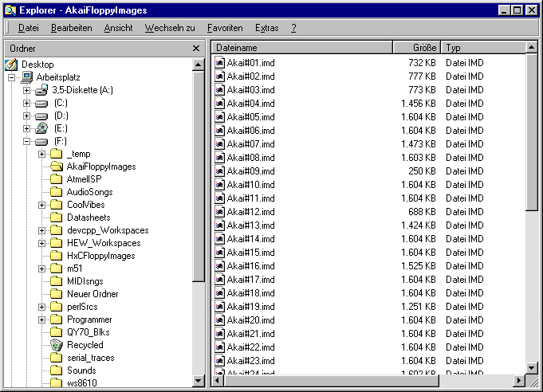Click folder tree scroll down arrow

click(199, 381)
